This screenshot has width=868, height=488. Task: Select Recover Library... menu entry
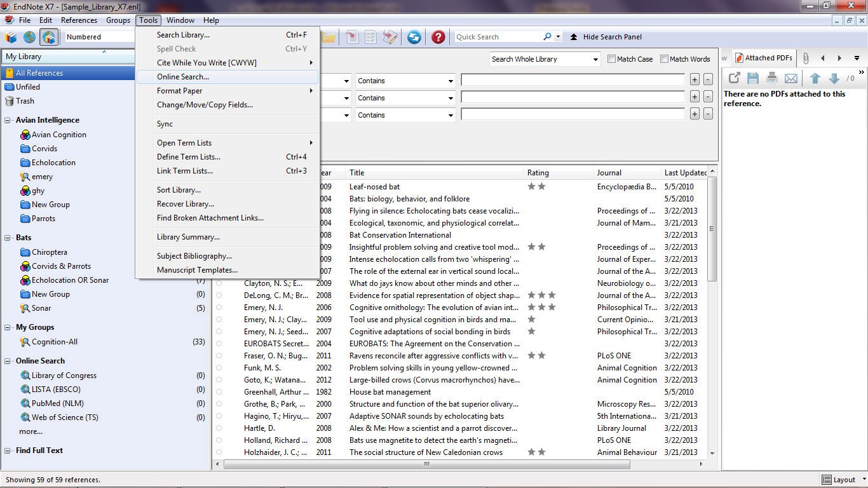pyautogui.click(x=227, y=204)
